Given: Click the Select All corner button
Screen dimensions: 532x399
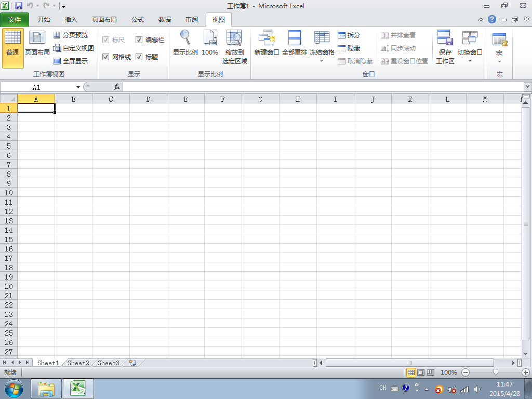Looking at the screenshot, I should tap(9, 99).
